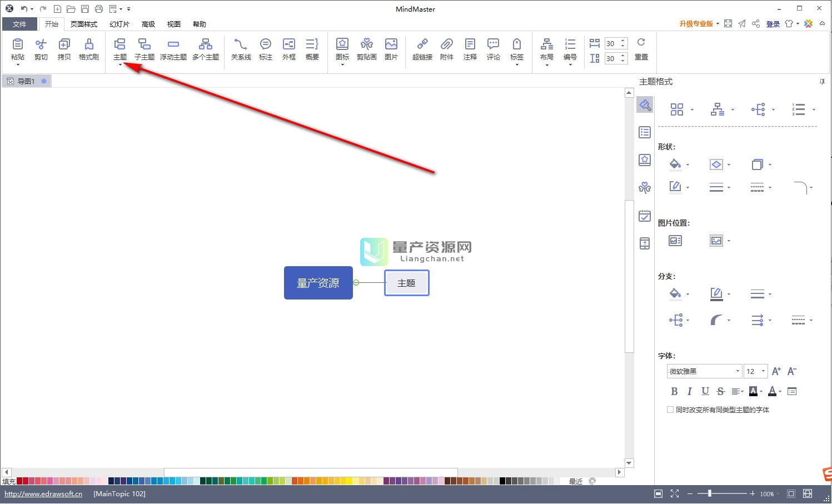This screenshot has width=832, height=504.
Task: Toggle Underline formatting
Action: [705, 391]
